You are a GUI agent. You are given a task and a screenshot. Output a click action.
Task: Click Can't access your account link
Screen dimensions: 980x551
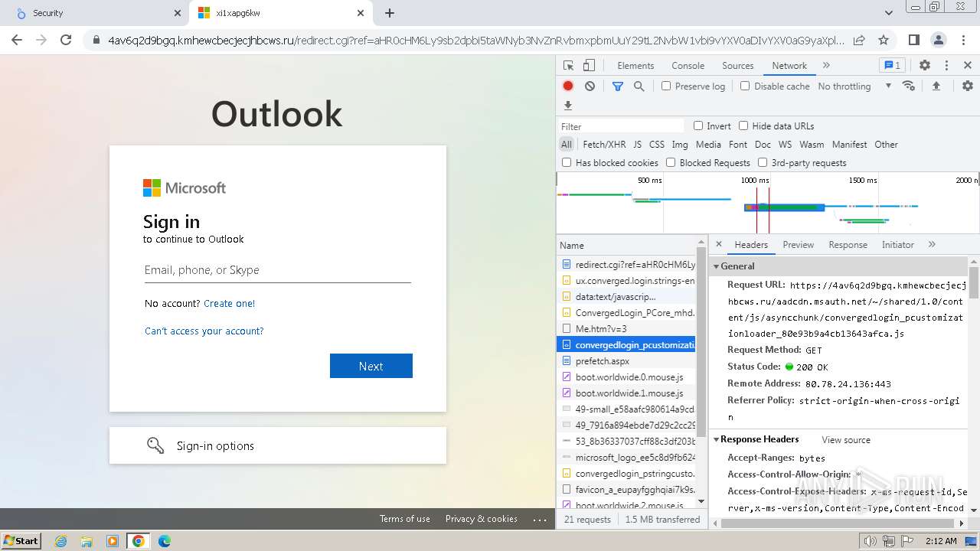point(204,331)
